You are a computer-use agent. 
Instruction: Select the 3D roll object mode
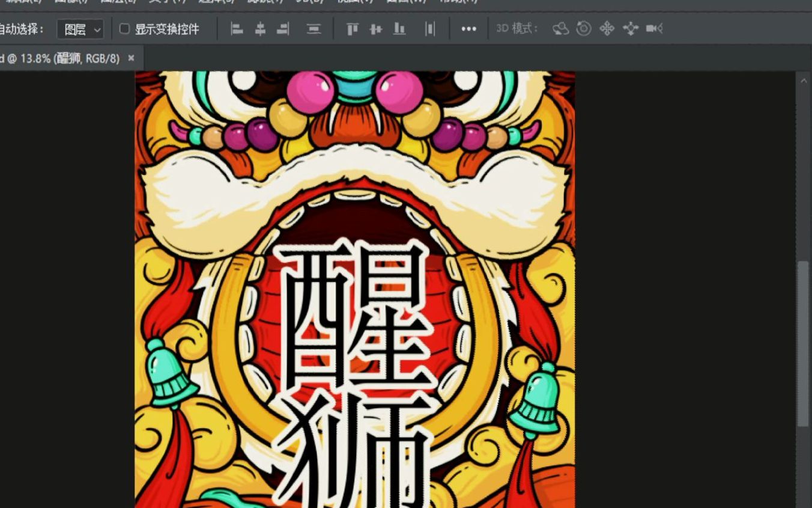(584, 29)
